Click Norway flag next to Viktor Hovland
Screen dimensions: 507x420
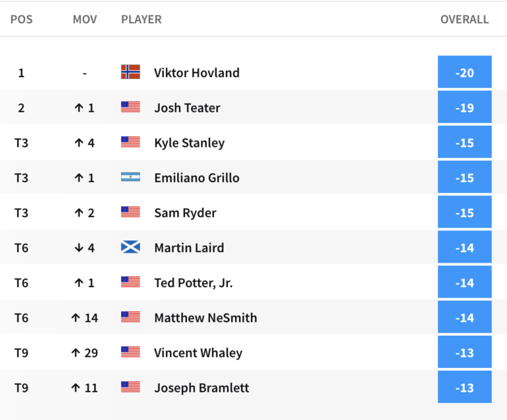click(x=130, y=72)
